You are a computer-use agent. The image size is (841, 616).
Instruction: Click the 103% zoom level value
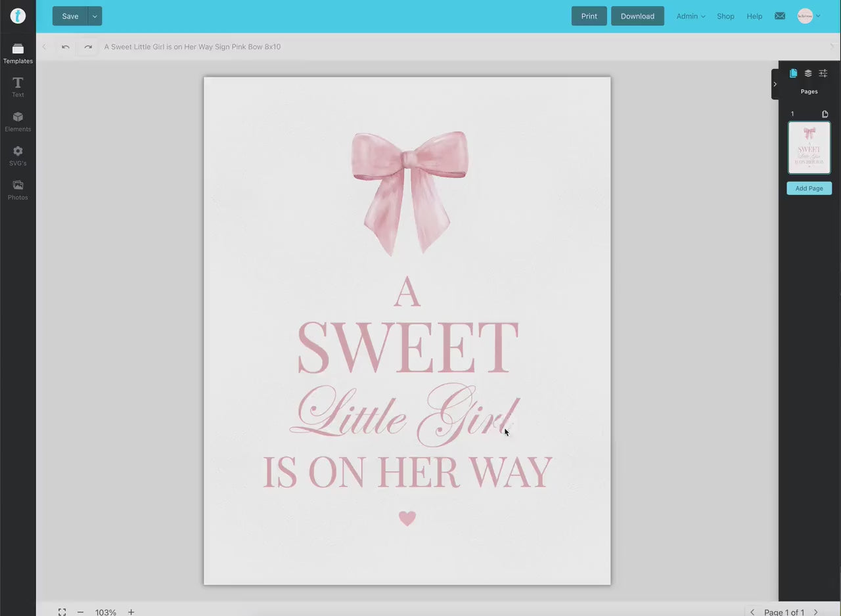tap(105, 612)
